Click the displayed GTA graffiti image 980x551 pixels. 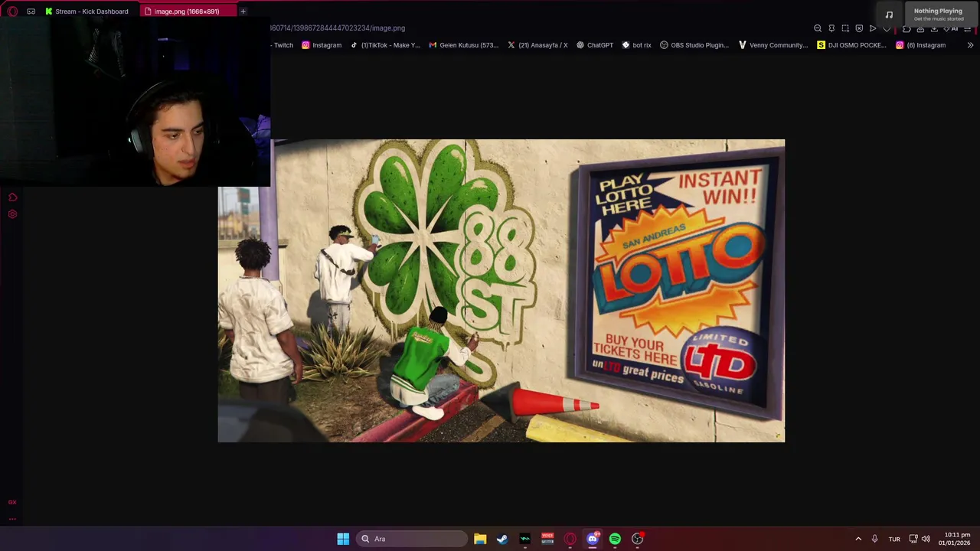[501, 291]
